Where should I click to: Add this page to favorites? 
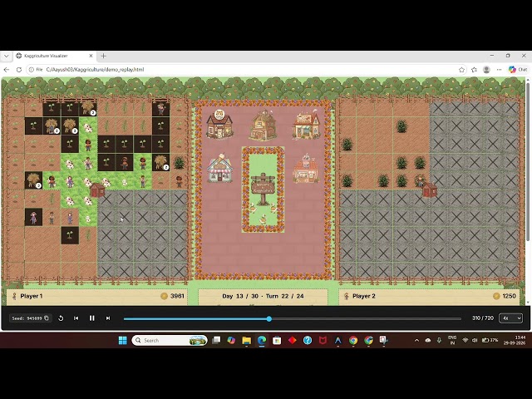pos(461,70)
